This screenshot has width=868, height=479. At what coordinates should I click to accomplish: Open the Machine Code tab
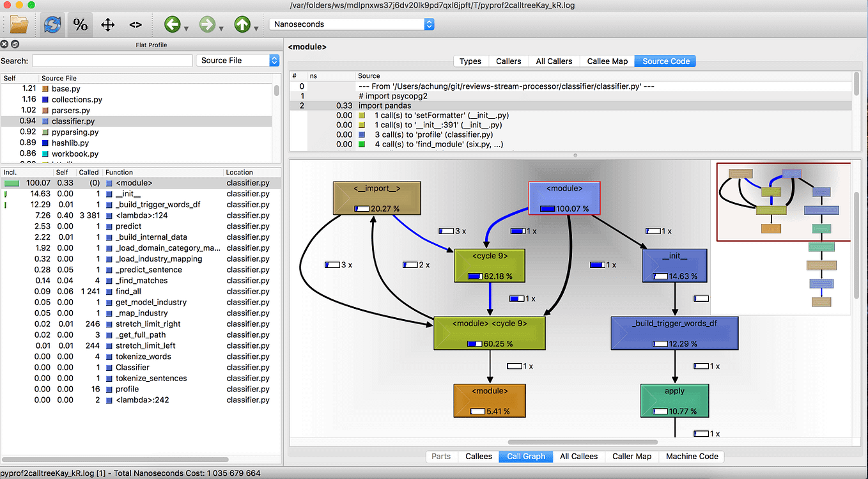[691, 456]
